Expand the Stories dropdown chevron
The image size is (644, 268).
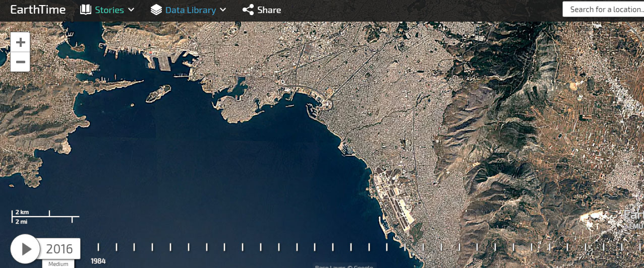point(131,10)
